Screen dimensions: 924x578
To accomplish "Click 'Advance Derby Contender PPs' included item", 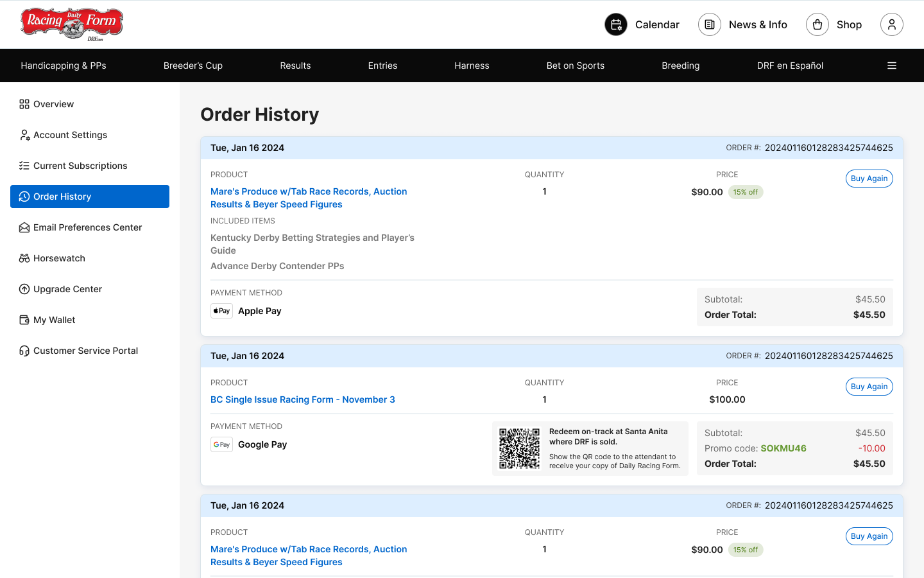I will 277,266.
